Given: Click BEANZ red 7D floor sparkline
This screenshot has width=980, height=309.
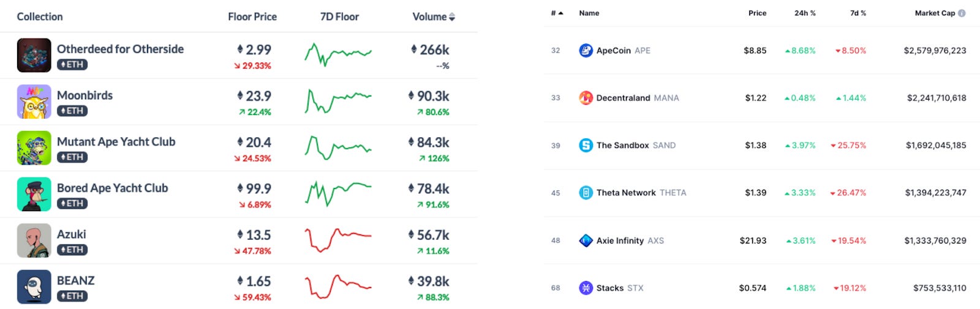Looking at the screenshot, I should click(338, 286).
